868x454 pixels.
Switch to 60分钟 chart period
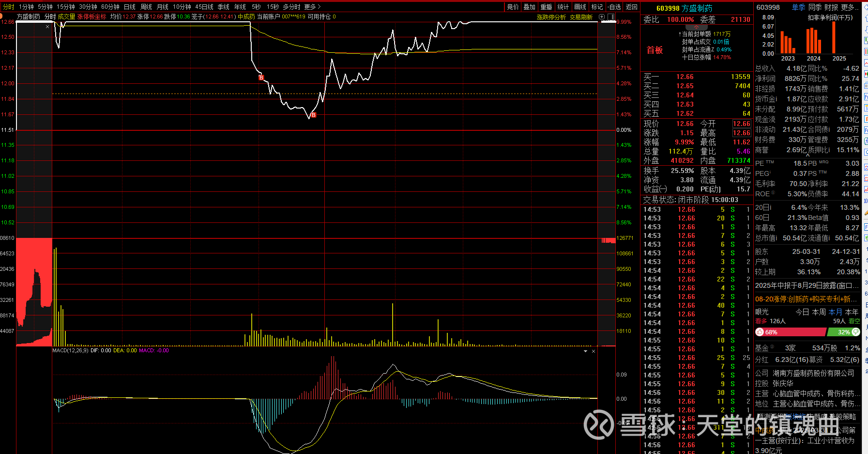tap(110, 7)
